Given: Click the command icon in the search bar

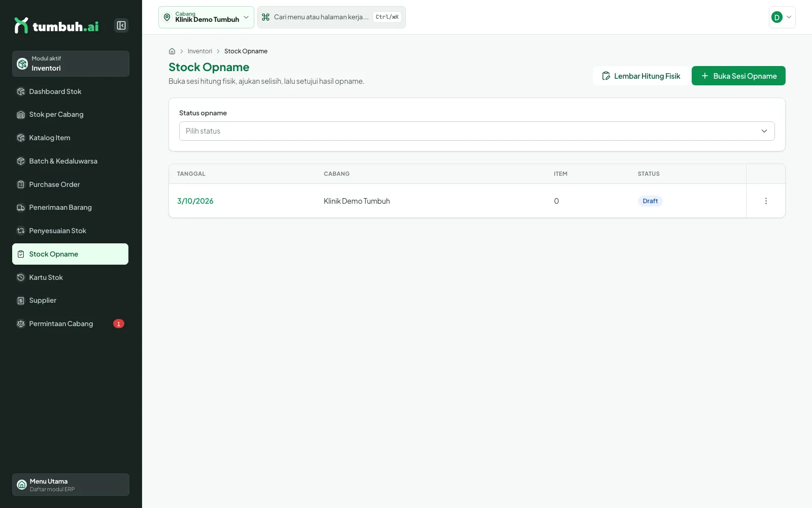Looking at the screenshot, I should pos(265,17).
